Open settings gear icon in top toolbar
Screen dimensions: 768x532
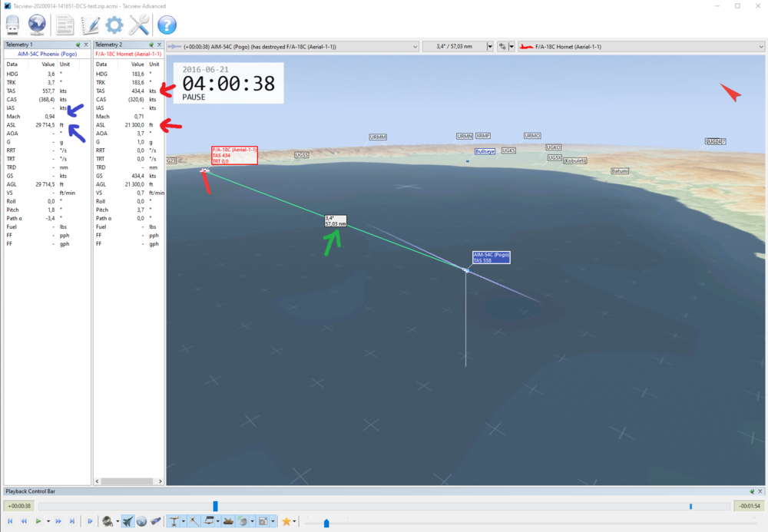(x=114, y=25)
